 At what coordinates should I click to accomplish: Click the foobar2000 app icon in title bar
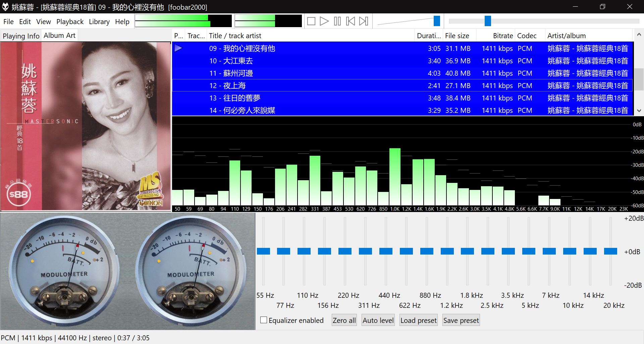5,7
